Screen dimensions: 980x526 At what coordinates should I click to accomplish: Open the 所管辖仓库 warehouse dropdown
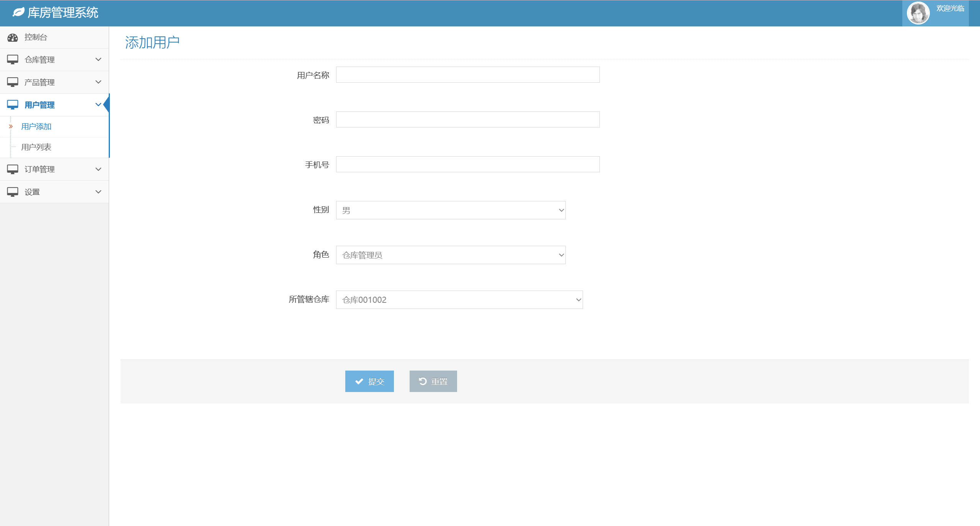459,300
